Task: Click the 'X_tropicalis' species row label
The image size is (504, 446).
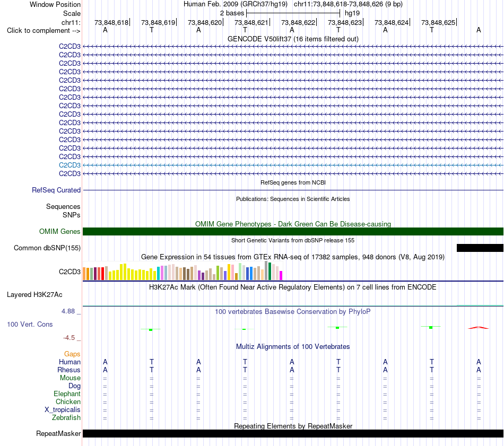Action: point(63,410)
